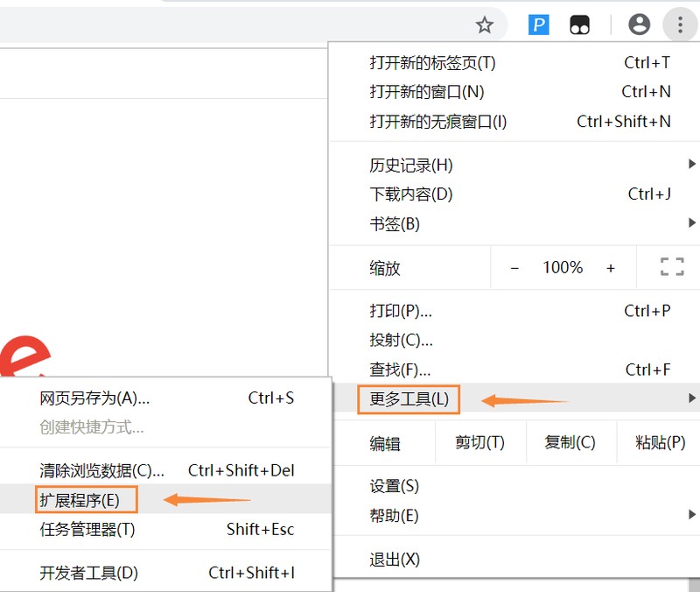
Task: Expand 更多工具(L) more tools submenu
Action: tap(514, 398)
